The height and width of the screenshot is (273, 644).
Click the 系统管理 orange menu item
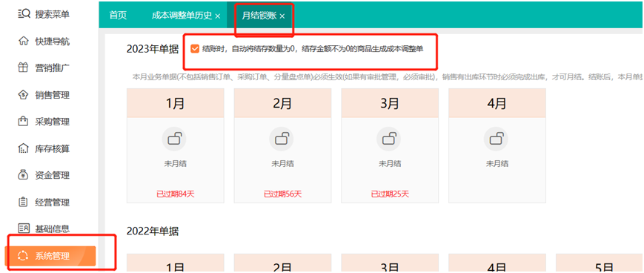[x=50, y=256]
